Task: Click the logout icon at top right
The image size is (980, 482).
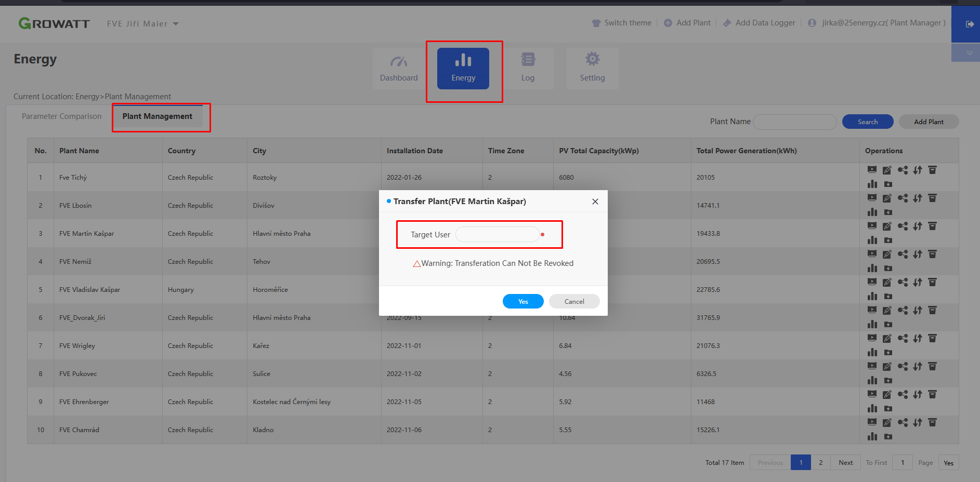Action: tap(970, 24)
